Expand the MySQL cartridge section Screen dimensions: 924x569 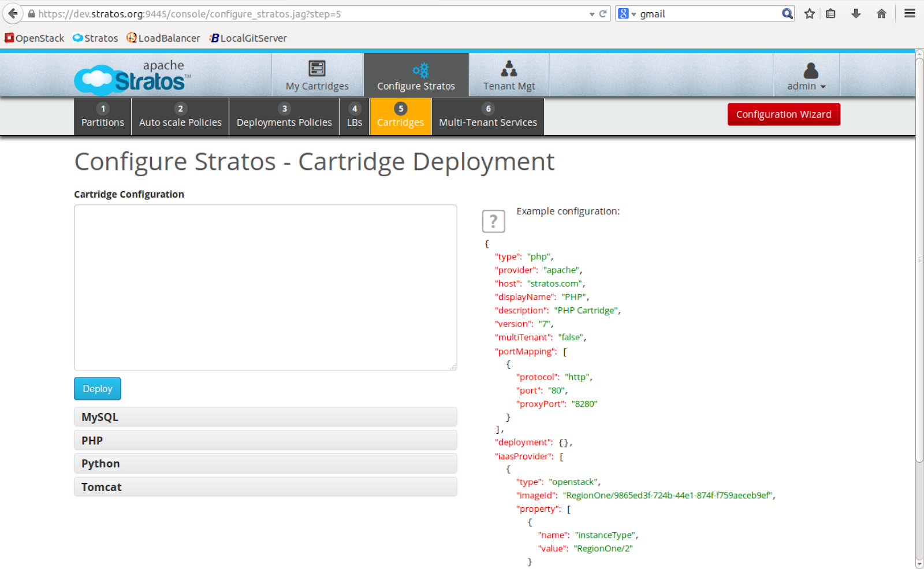[x=266, y=417]
